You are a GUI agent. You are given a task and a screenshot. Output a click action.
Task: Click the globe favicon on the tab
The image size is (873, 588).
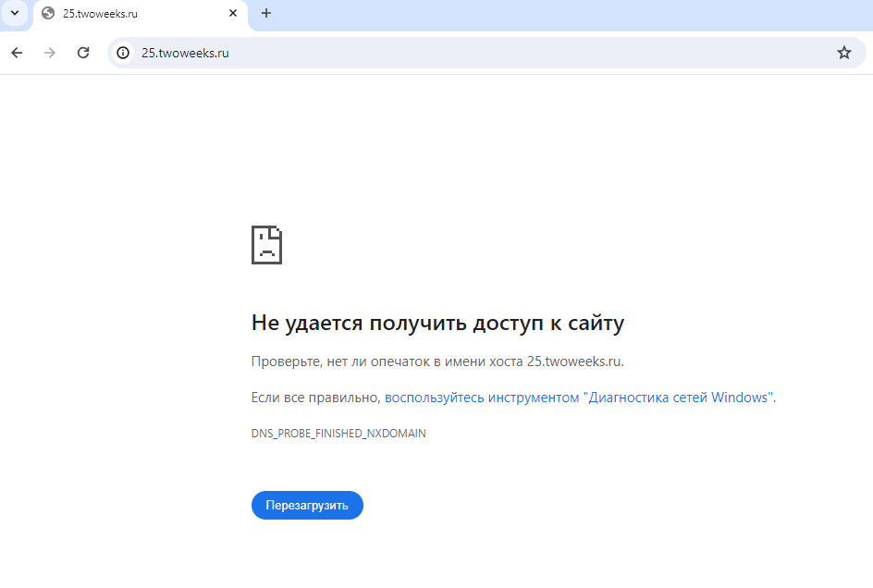pyautogui.click(x=48, y=13)
